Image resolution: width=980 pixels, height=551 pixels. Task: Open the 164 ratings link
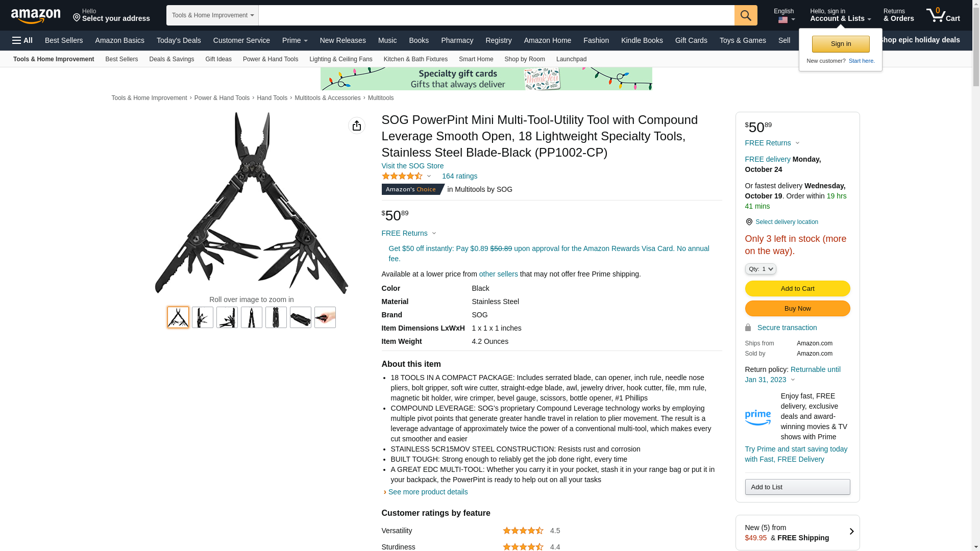(459, 176)
